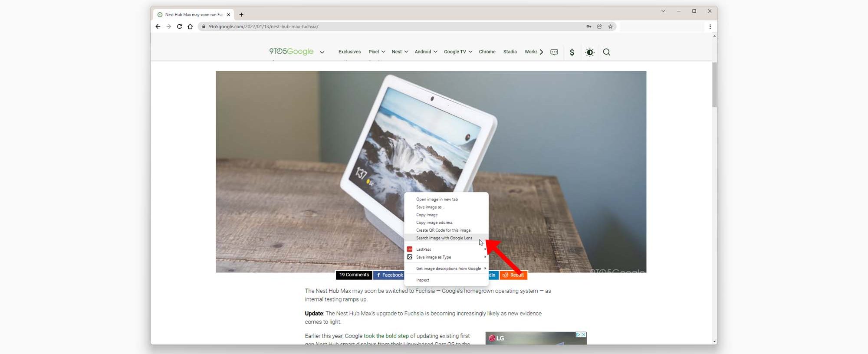Viewport: 868px width, 354px height.
Task: Click the browser back arrow
Action: pos(158,26)
